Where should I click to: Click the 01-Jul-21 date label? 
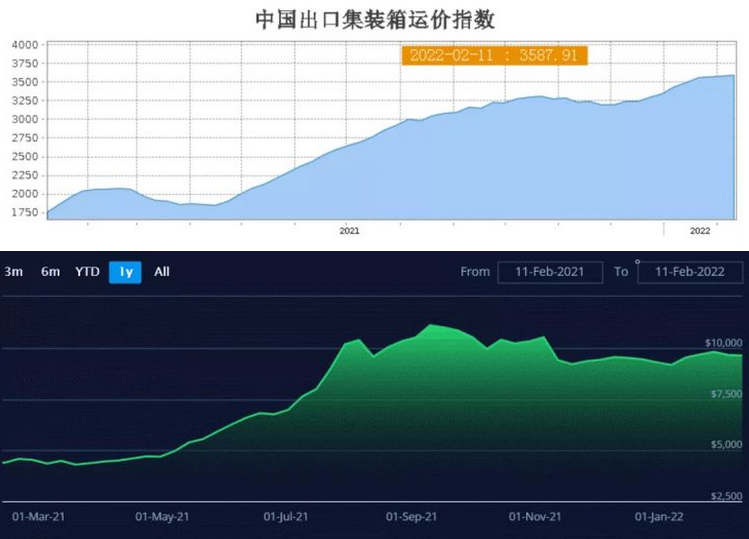[286, 517]
